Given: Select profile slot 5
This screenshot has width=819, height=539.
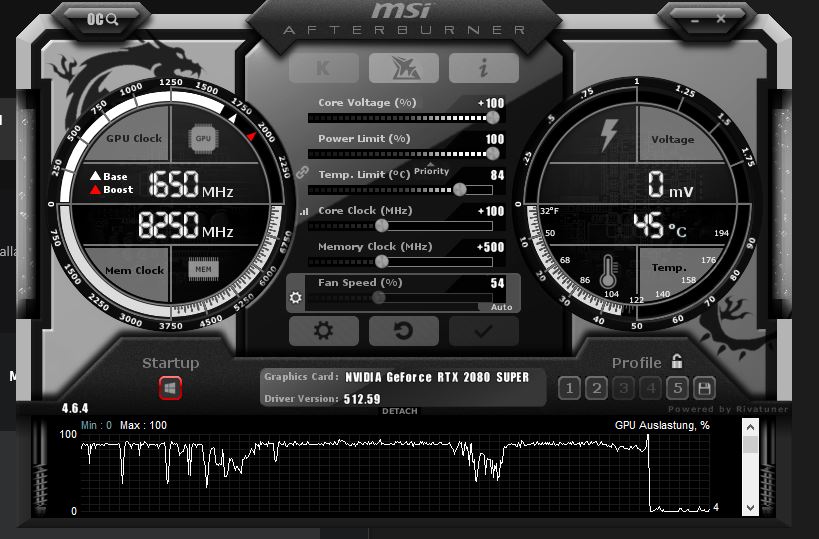Looking at the screenshot, I should pyautogui.click(x=678, y=388).
